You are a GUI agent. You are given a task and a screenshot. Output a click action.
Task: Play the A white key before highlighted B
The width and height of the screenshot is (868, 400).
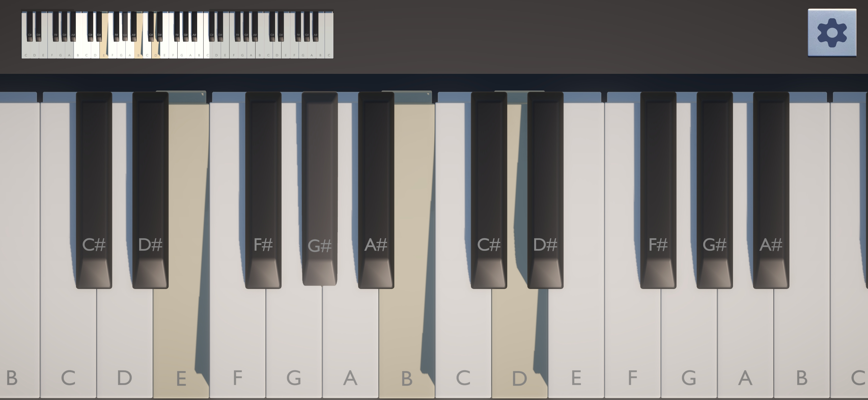pyautogui.click(x=350, y=337)
